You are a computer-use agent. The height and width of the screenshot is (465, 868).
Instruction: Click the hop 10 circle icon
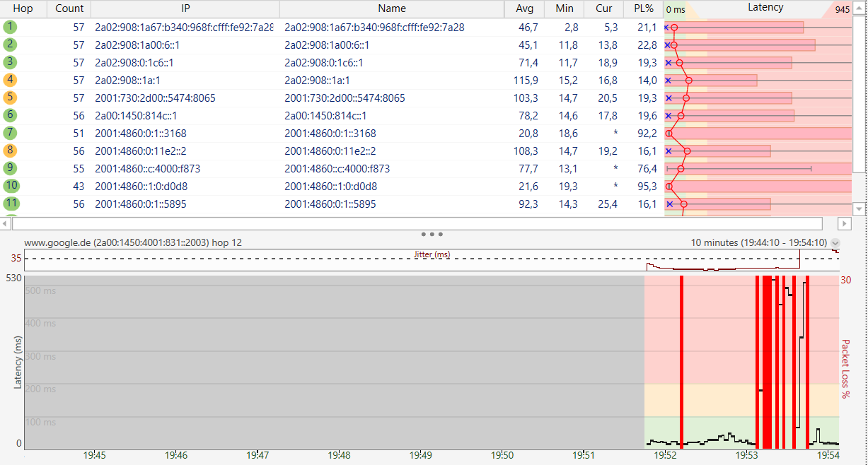(x=10, y=186)
